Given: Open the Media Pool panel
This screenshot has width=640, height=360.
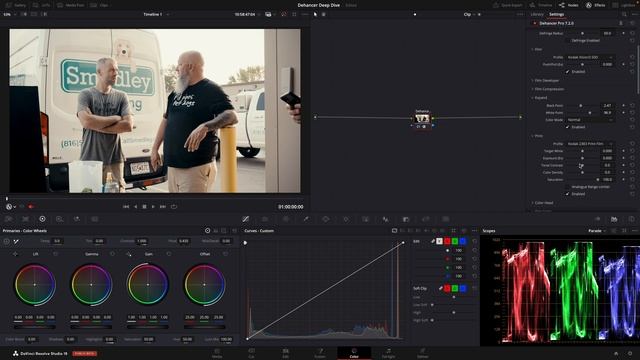Looking at the screenshot, I should (72, 5).
